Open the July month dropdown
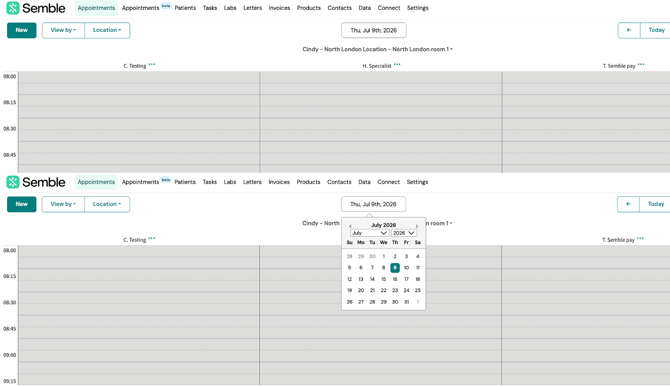The image size is (670, 387). (x=369, y=233)
